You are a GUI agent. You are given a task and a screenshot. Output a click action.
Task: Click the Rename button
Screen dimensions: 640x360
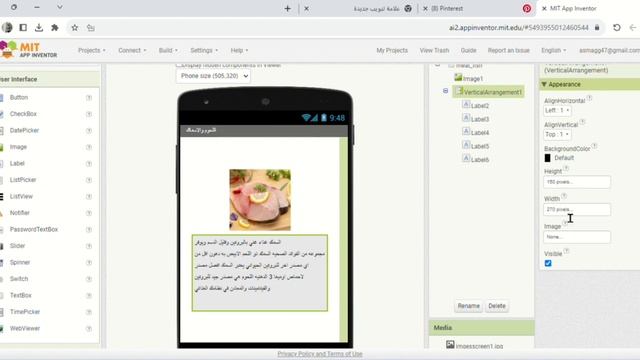pyautogui.click(x=468, y=306)
